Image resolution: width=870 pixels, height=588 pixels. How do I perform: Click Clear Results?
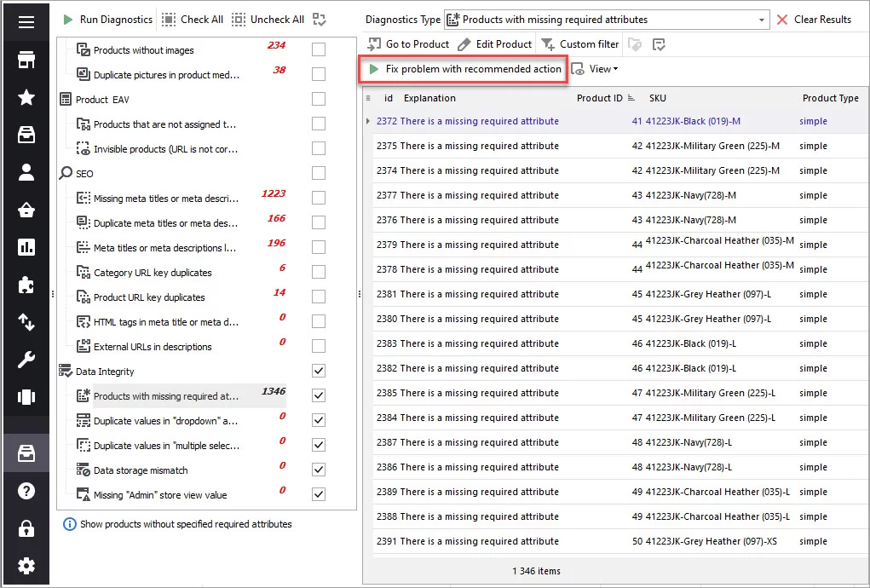pos(814,20)
